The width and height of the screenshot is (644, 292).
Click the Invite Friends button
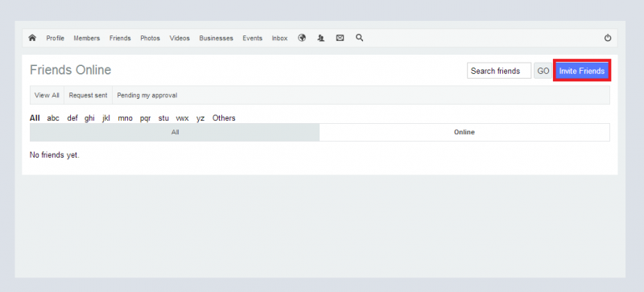tap(581, 71)
